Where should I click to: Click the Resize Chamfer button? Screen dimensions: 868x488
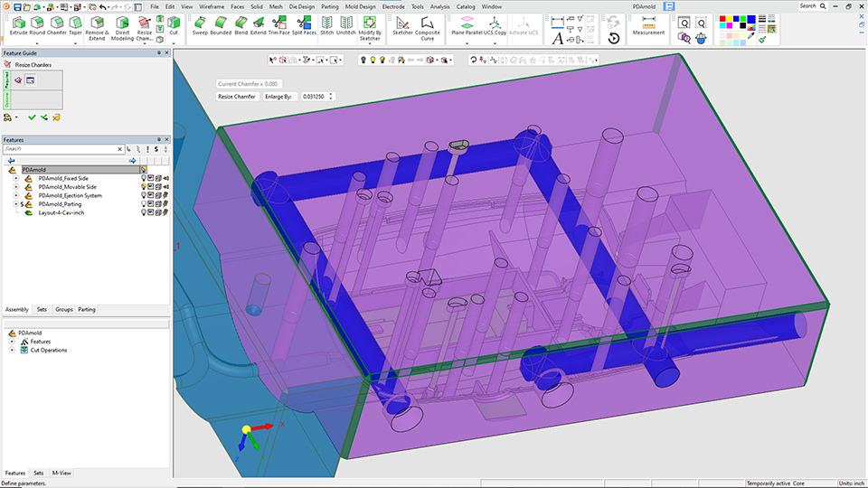[236, 97]
